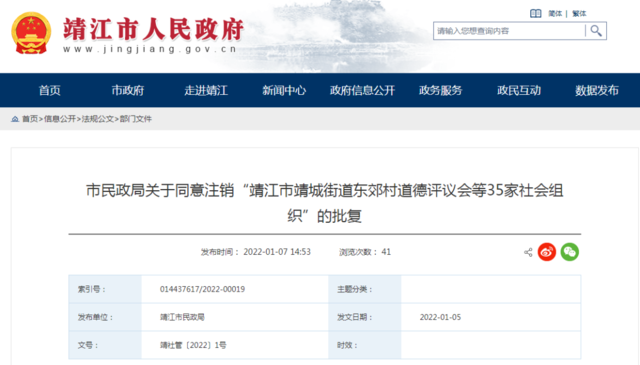Click document number 靖社管〔2022〕1号
This screenshot has height=365, width=640.
point(193,345)
